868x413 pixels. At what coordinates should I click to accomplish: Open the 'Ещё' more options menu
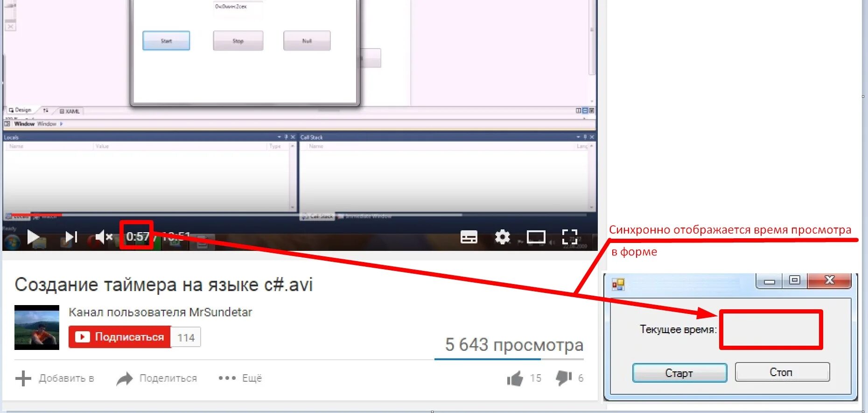point(240,378)
